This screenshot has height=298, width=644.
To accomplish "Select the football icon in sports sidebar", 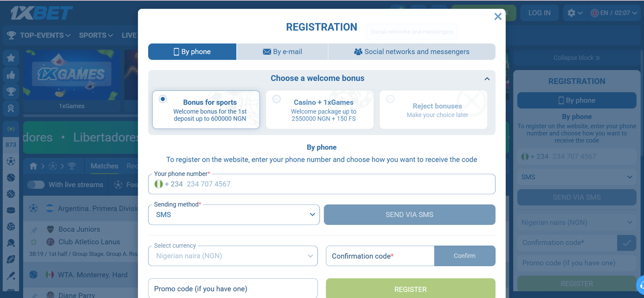I will click(x=11, y=161).
